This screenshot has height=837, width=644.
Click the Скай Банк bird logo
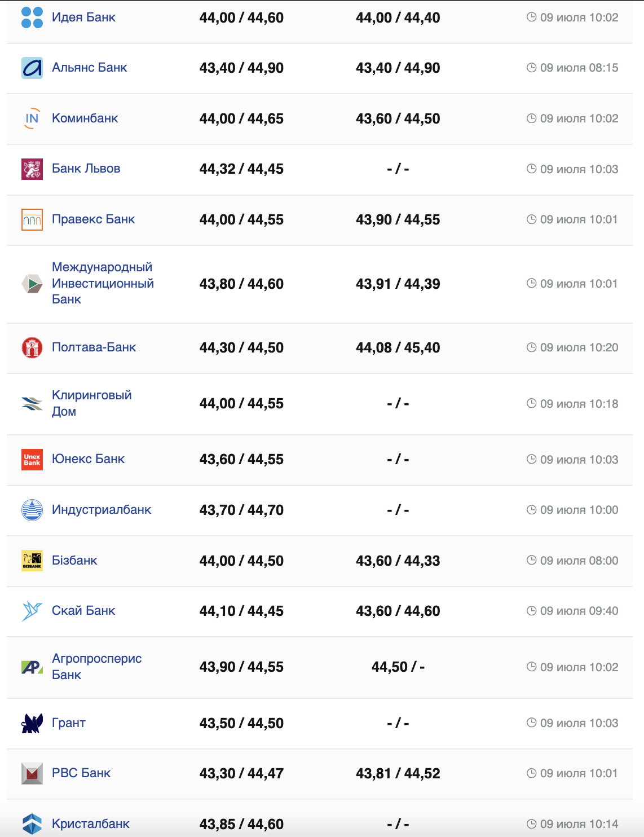coord(32,611)
